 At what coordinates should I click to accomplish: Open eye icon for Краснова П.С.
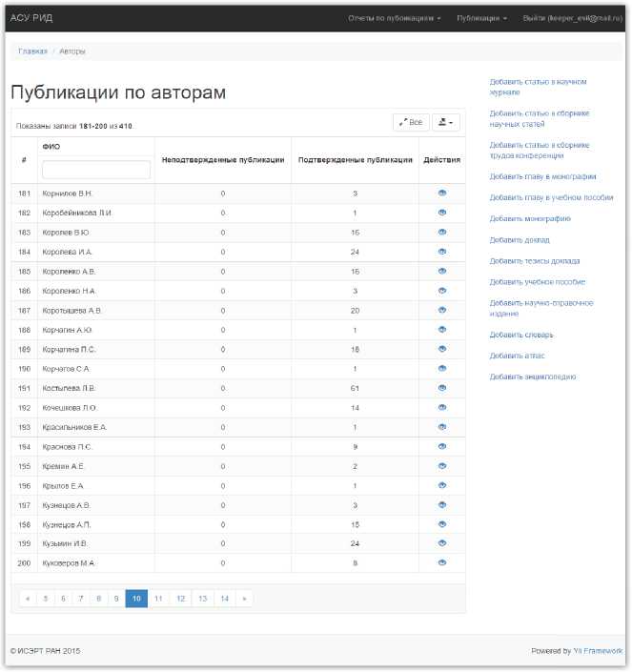pos(442,447)
